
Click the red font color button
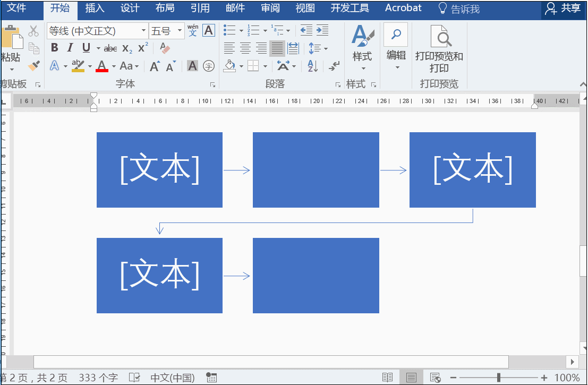tap(101, 66)
